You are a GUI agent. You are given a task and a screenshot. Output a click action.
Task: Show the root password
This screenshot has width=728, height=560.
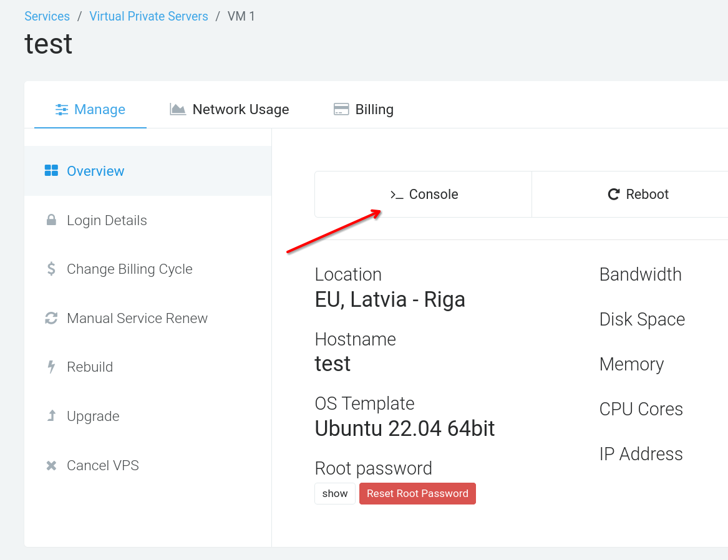pyautogui.click(x=334, y=493)
